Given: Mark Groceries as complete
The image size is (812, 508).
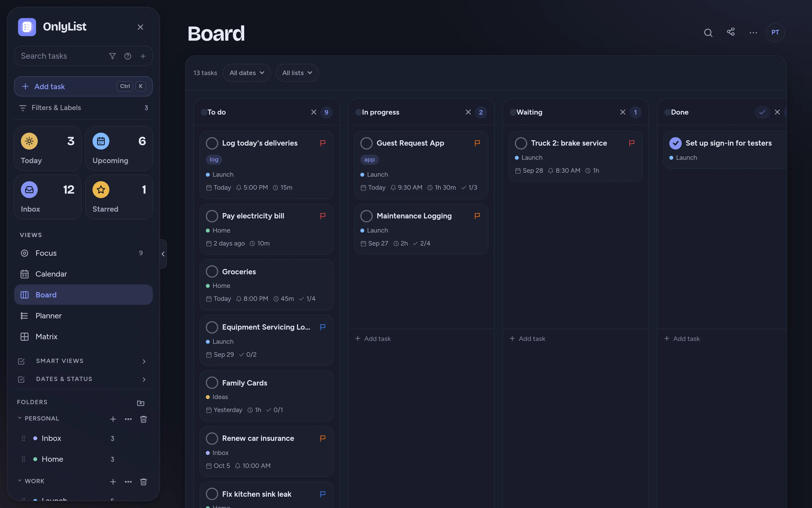Looking at the screenshot, I should 212,271.
